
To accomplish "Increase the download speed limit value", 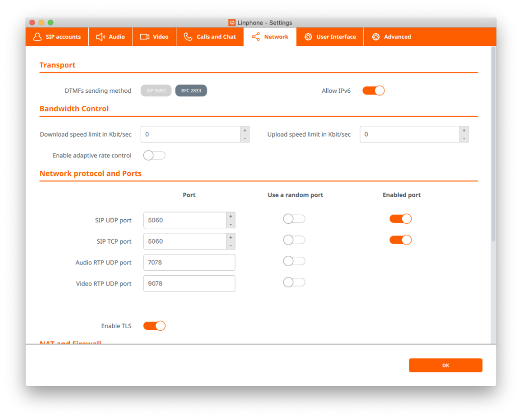I will (x=245, y=130).
